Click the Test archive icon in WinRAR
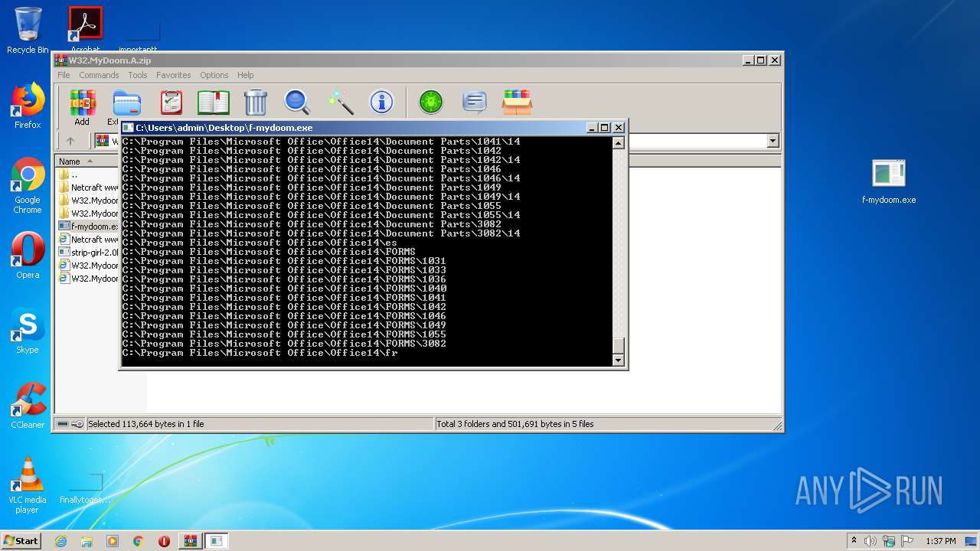The height and width of the screenshot is (551, 980). [x=171, y=102]
